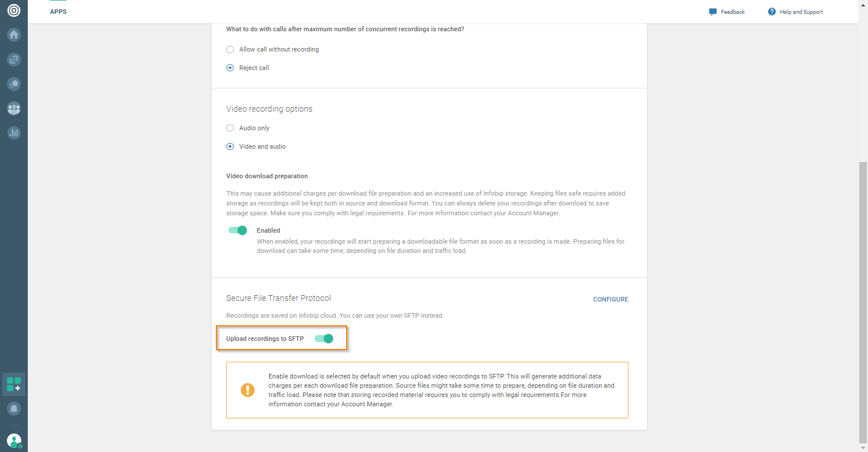The height and width of the screenshot is (452, 868).
Task: Open the Home page from sidebar
Action: coord(14,35)
